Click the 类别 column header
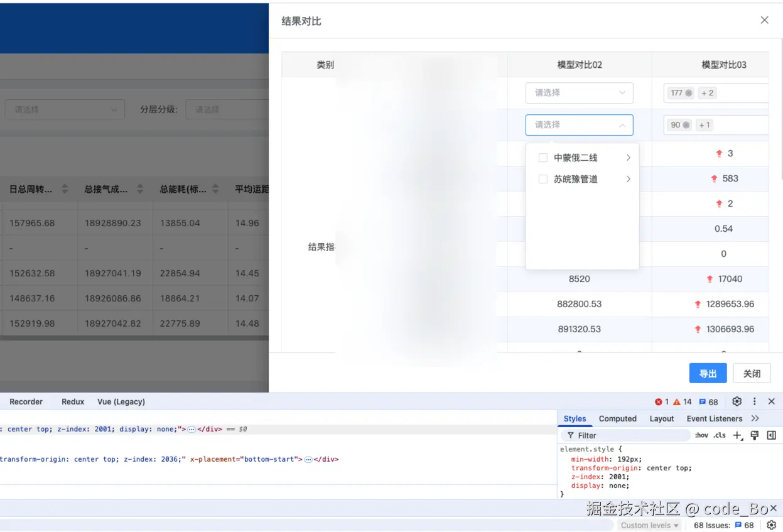Viewport: 783px width, 532px height. (325, 65)
